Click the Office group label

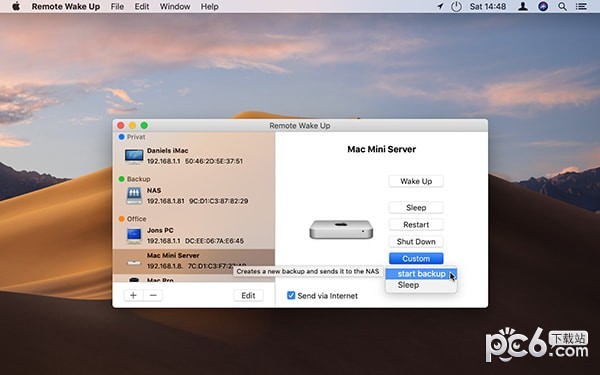tap(137, 218)
